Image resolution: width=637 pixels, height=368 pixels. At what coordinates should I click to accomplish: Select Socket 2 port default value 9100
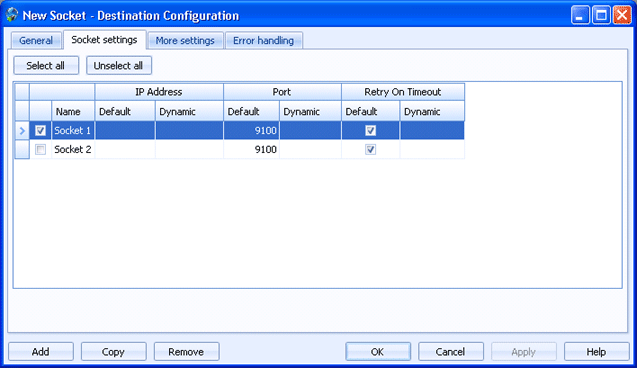[251, 149]
